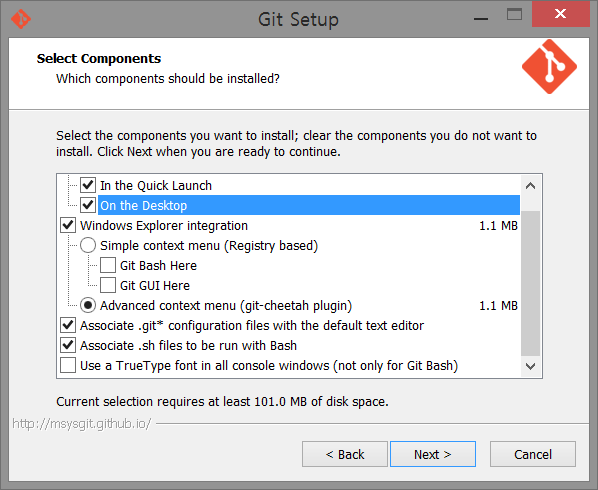Uncheck On the Desktop checkbox

pos(88,205)
